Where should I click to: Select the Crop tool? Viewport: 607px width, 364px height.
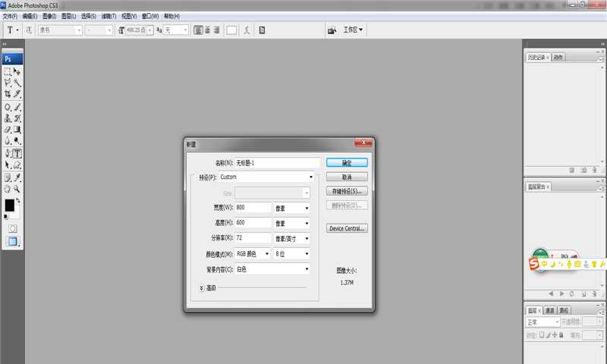[8, 94]
